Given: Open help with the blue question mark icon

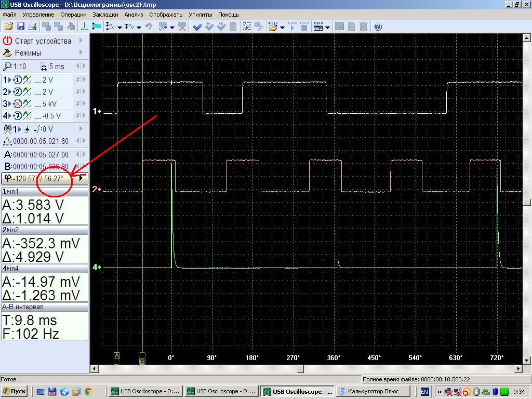Looking at the screenshot, I should (x=378, y=26).
